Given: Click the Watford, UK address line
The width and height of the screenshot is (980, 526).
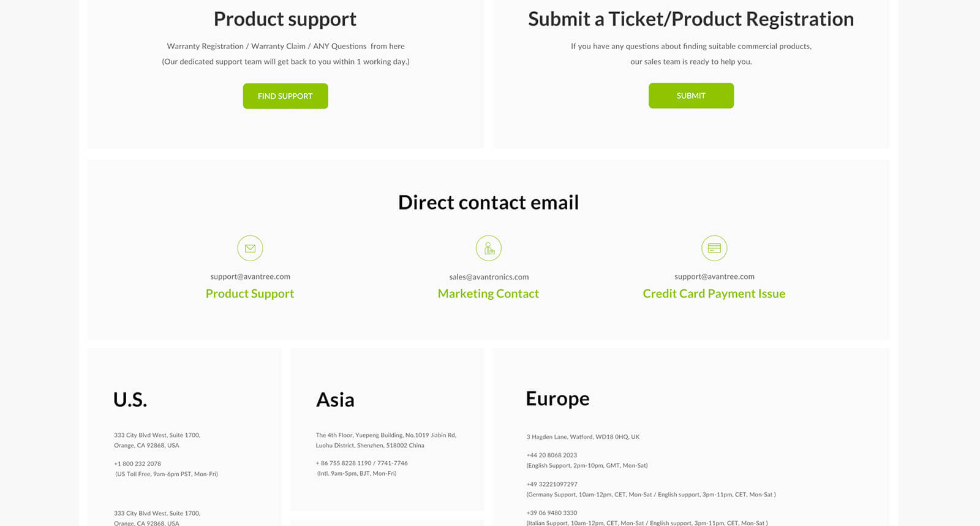Looking at the screenshot, I should click(582, 437).
